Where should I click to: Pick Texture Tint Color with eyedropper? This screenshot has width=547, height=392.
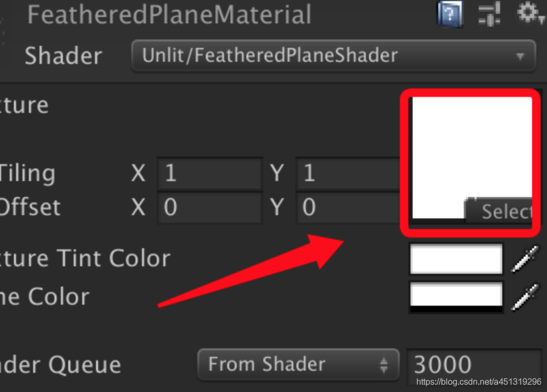click(x=525, y=259)
